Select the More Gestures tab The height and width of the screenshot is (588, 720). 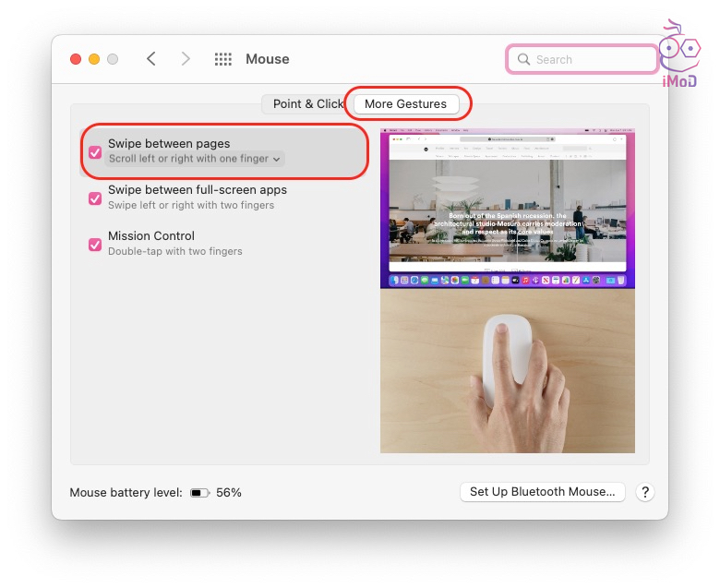tap(405, 104)
